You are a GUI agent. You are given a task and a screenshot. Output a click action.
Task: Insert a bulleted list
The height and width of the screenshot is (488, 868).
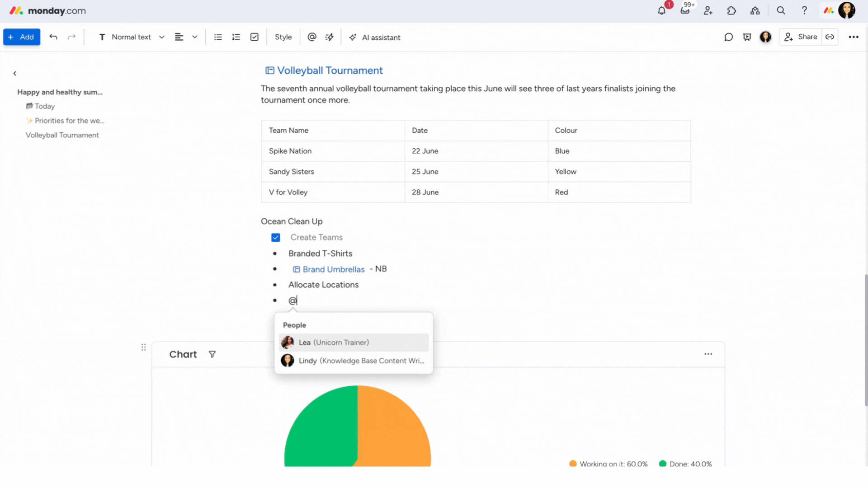(218, 37)
